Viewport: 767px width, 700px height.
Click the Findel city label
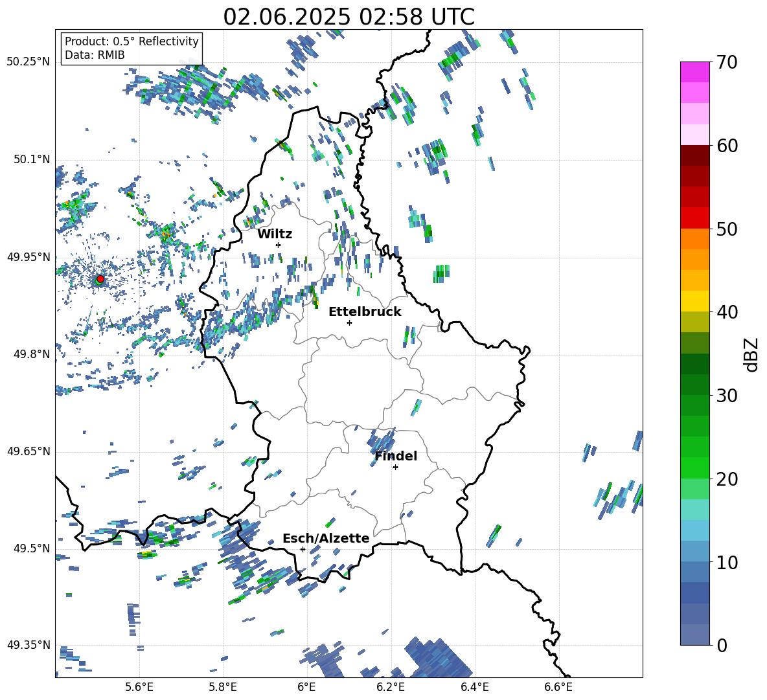(x=396, y=456)
